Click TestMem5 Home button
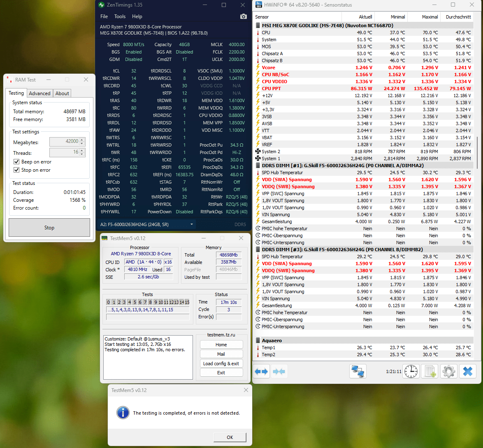Screen dimensions: 483x448 [221, 344]
